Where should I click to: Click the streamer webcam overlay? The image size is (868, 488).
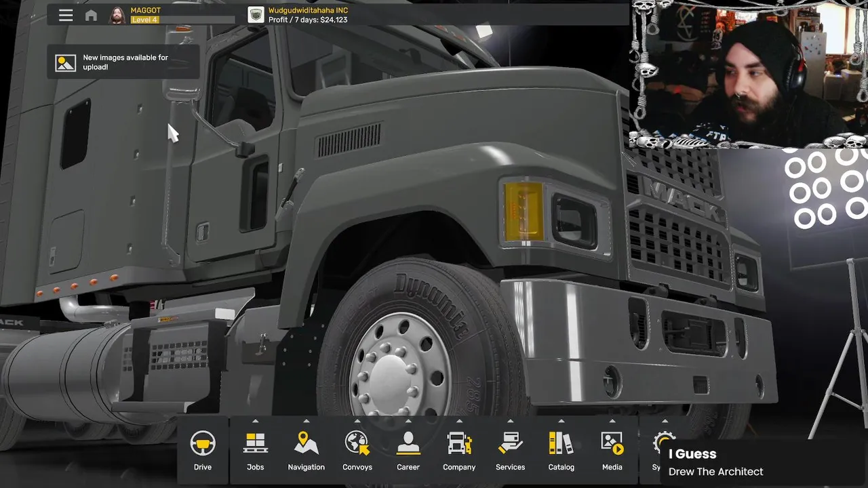(x=749, y=74)
